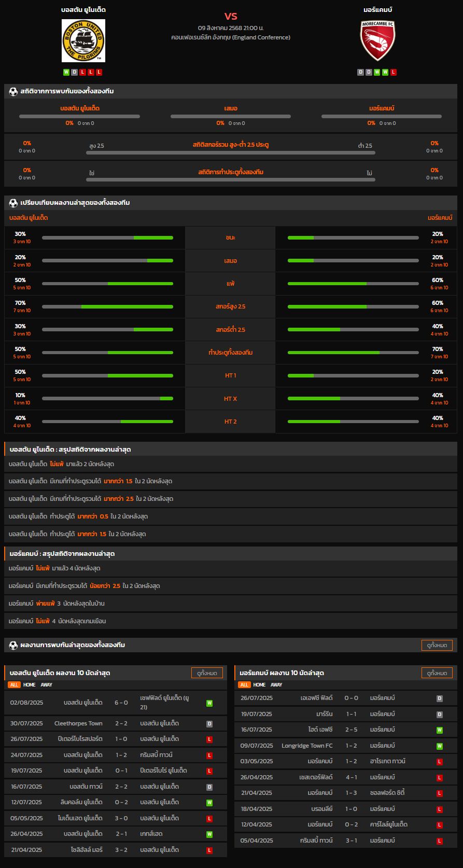Click the W result badge on the 09/07/2025 row

440,746
